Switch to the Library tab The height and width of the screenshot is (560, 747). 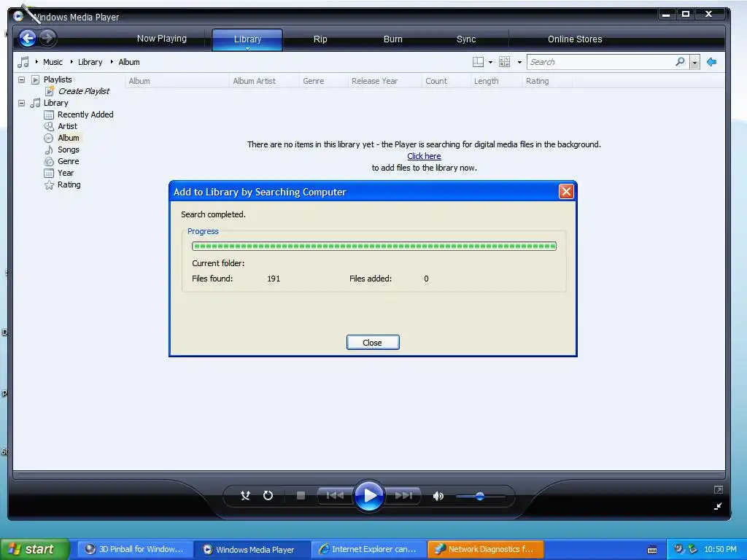(x=247, y=39)
